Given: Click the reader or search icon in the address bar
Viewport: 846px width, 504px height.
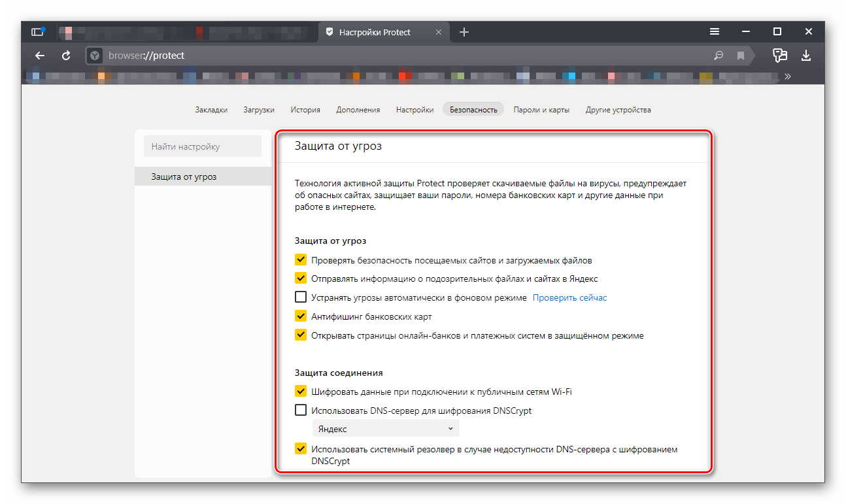Looking at the screenshot, I should [x=719, y=56].
